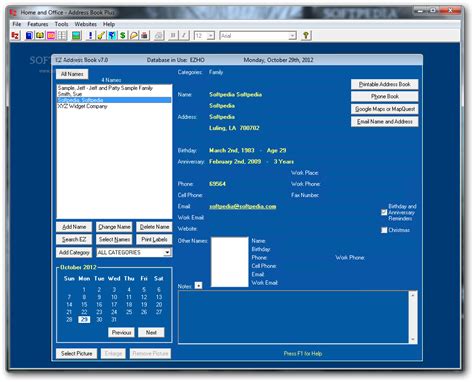Click the All Names button
The image size is (474, 382).
click(x=72, y=74)
